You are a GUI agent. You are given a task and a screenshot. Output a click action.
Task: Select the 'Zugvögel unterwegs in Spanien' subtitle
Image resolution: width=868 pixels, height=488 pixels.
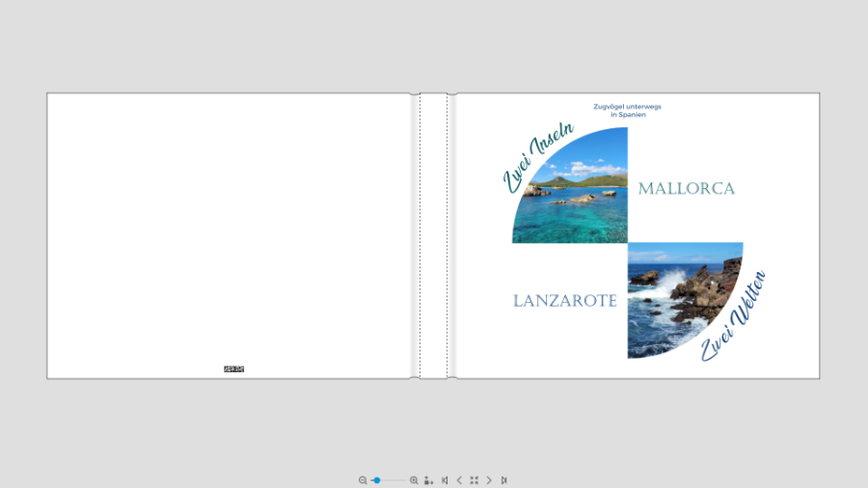coord(627,111)
